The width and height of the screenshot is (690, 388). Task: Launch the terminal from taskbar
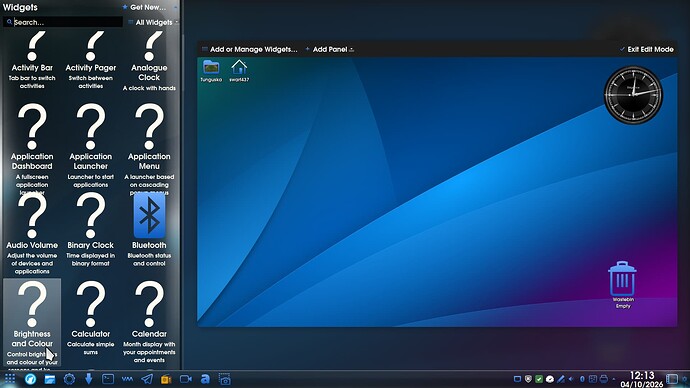(108, 379)
